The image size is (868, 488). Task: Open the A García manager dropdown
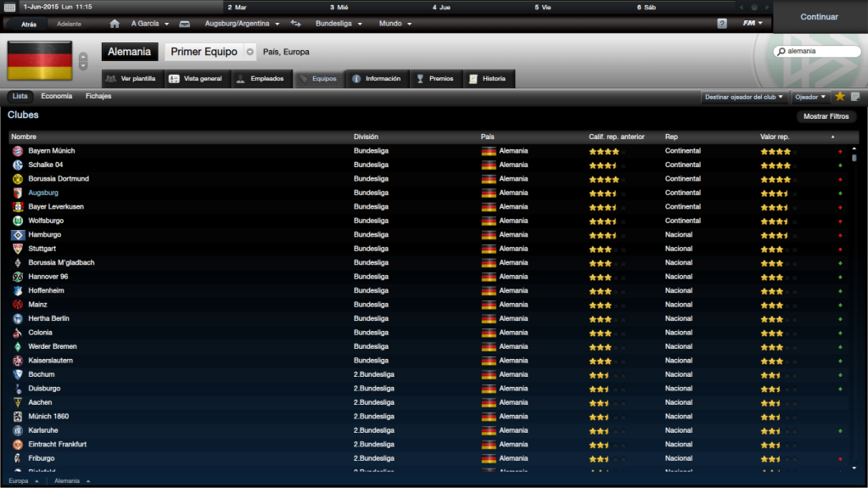tap(149, 24)
